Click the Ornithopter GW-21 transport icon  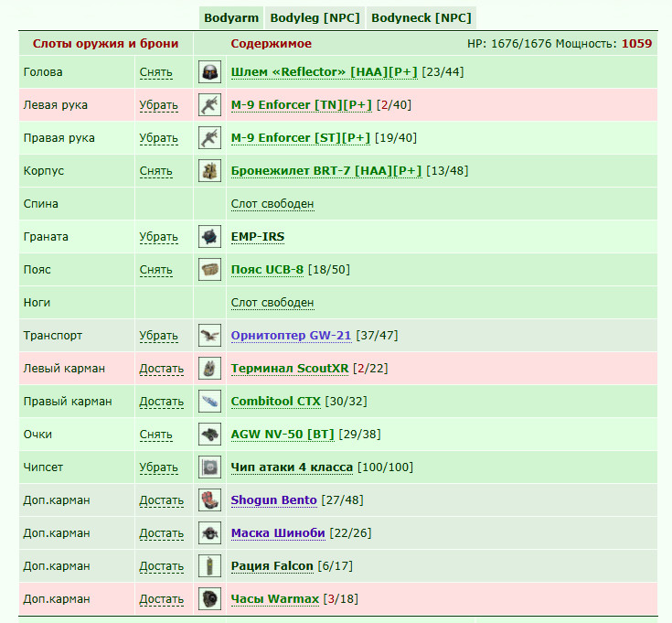point(209,336)
